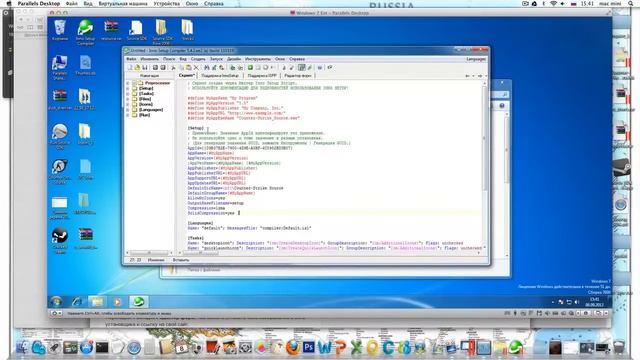Viewport: 640px width, 360px height.
Task: Expand the Препроцессор tree node
Action: click(128, 83)
